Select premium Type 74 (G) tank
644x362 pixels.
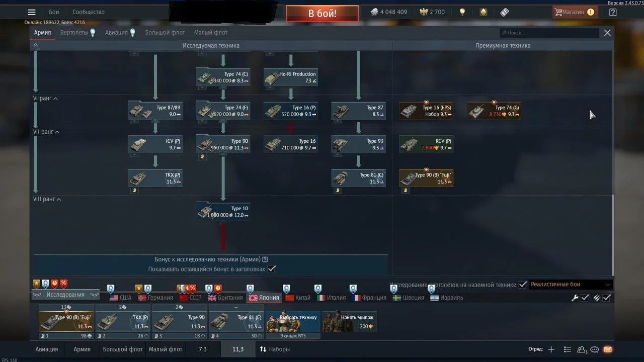pos(494,111)
